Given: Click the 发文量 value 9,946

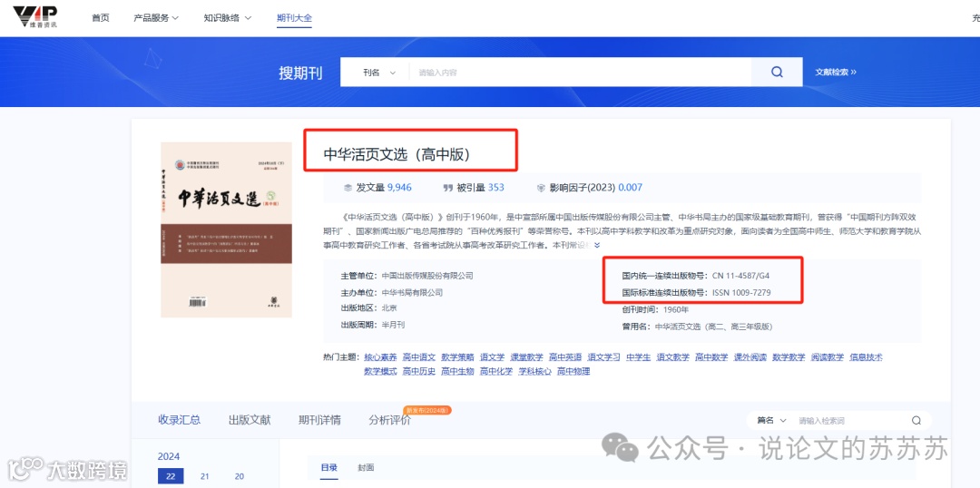Looking at the screenshot, I should 399,188.
